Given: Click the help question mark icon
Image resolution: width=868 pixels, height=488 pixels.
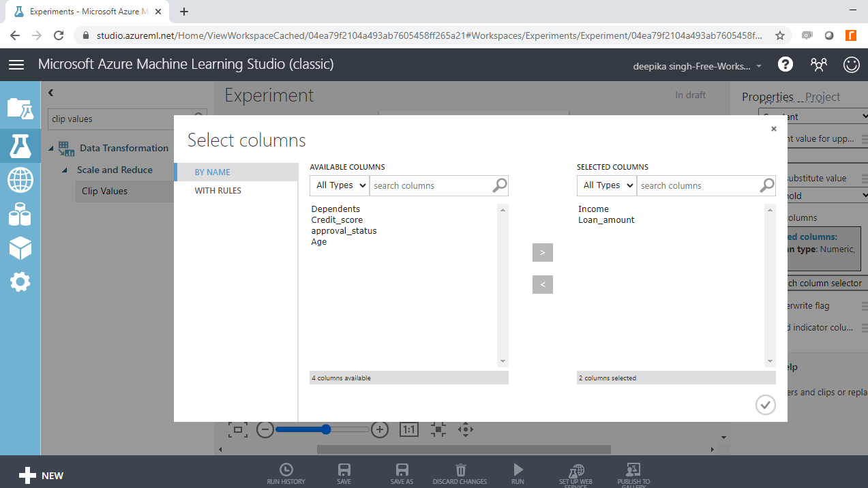Looking at the screenshot, I should 785,65.
